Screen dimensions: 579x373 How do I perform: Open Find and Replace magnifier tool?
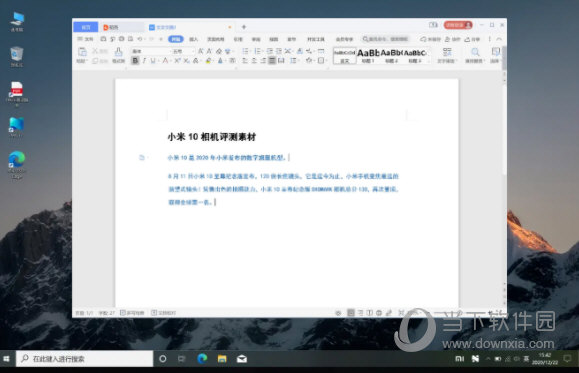click(475, 55)
